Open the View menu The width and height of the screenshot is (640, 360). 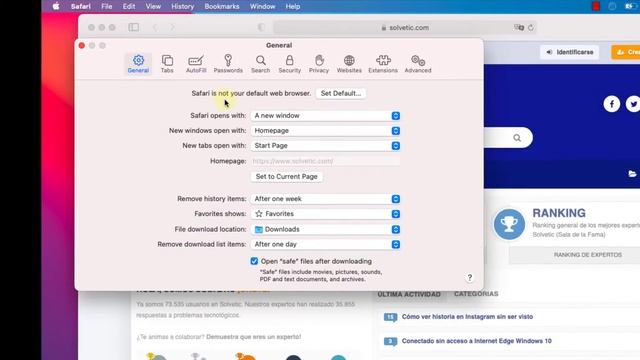[153, 7]
